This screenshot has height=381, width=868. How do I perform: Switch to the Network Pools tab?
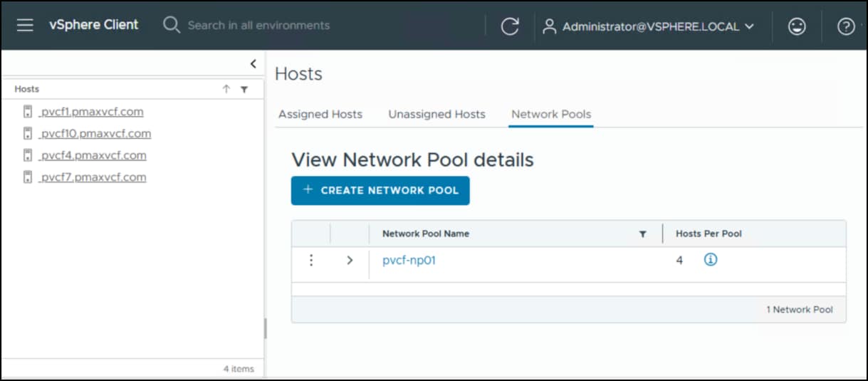pos(551,114)
